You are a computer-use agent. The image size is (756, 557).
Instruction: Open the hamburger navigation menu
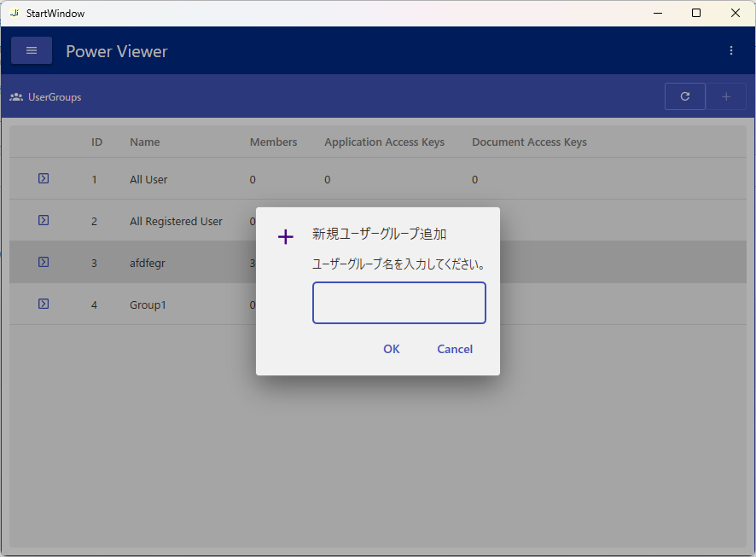[32, 50]
